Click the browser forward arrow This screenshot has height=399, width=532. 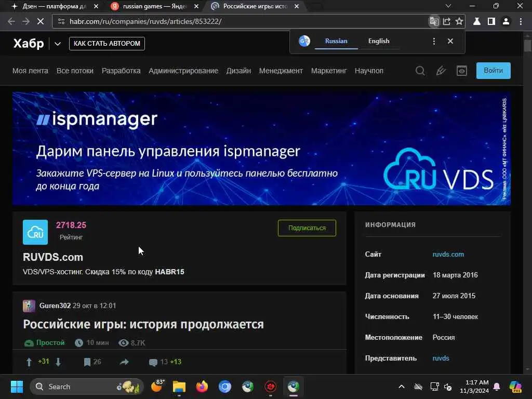click(x=26, y=21)
